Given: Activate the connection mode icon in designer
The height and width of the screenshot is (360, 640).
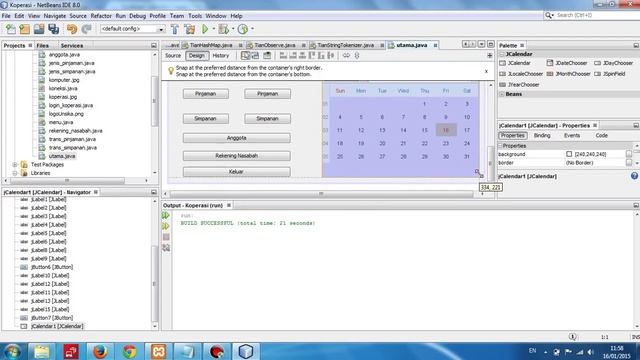Looking at the screenshot, I should pos(256,56).
